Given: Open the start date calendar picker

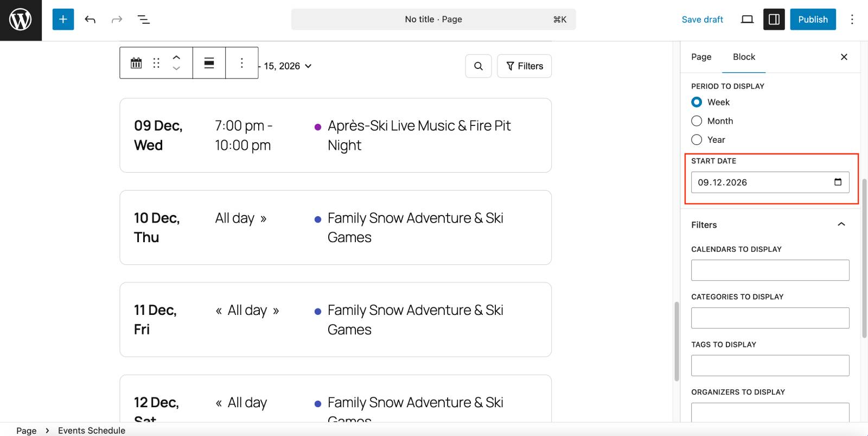Looking at the screenshot, I should click(838, 182).
